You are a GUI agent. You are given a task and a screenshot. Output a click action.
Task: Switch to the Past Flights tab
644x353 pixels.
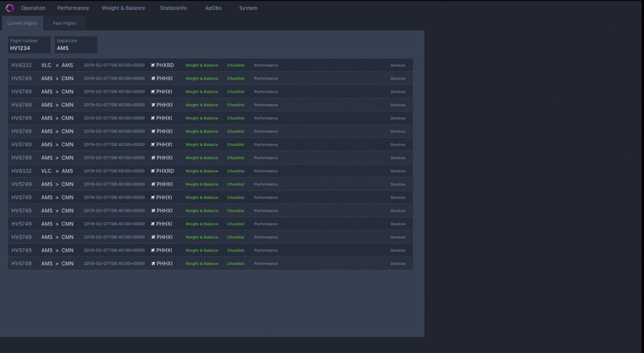point(65,23)
